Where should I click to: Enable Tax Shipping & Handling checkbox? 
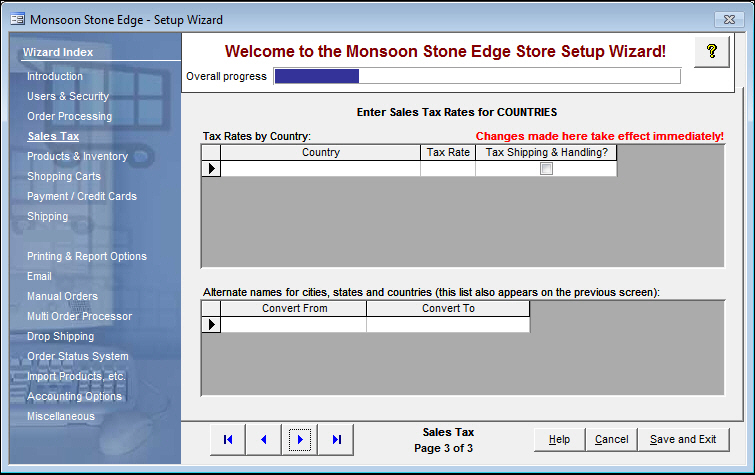546,169
